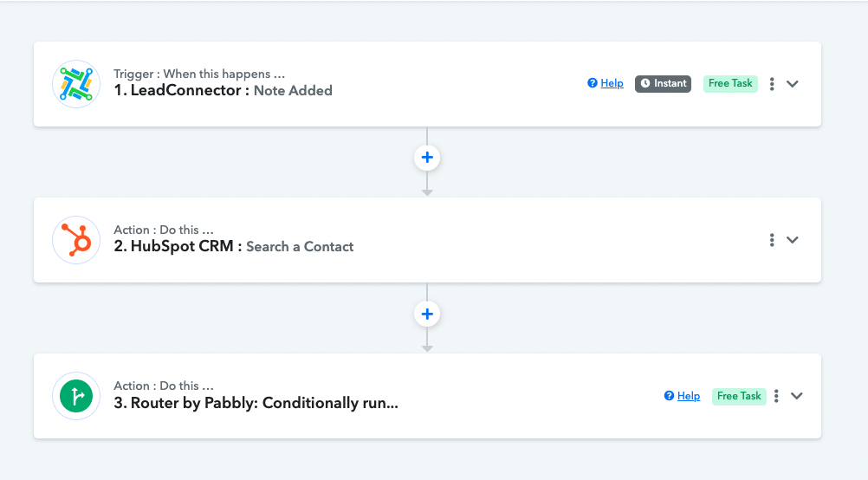Image resolution: width=868 pixels, height=480 pixels.
Task: Select the '1. LeadConnector : Note Added' title
Action: tap(223, 91)
